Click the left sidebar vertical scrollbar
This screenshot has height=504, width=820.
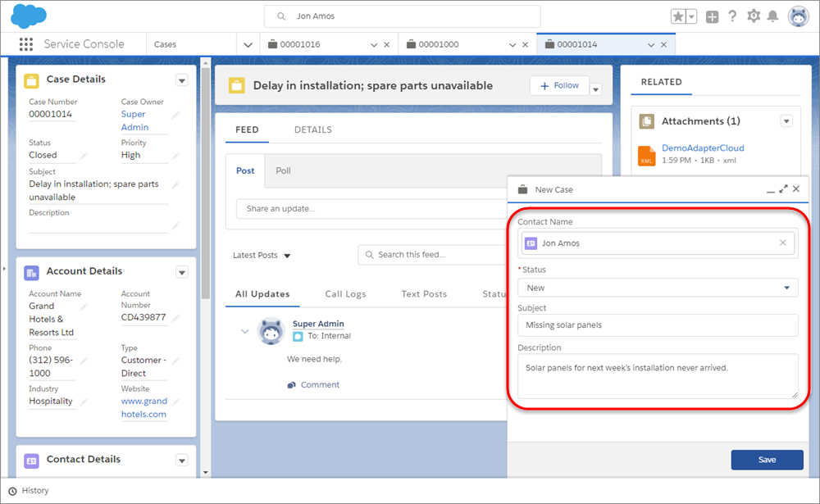pyautogui.click(x=206, y=183)
